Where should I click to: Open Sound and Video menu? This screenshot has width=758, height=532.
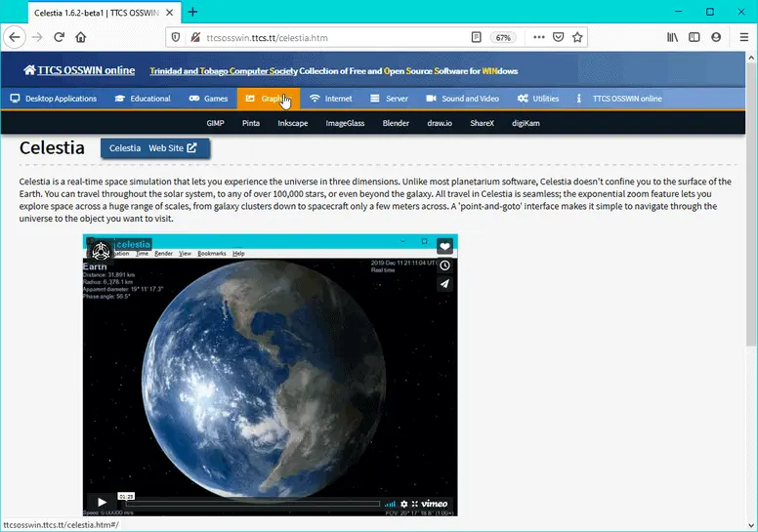point(463,99)
